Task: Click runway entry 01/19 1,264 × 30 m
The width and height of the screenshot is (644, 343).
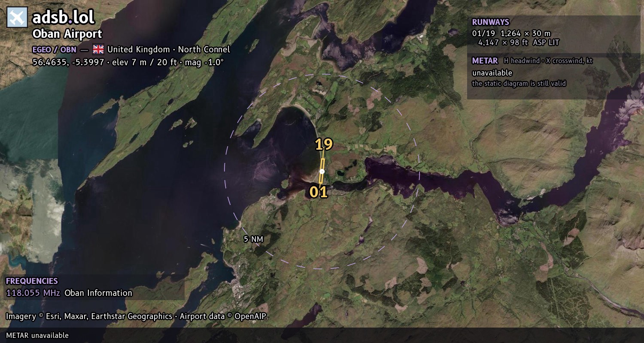Action: 511,33
